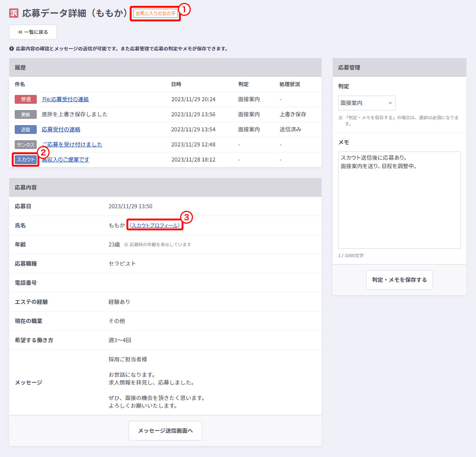Open the ご応募を受け付けました link
This screenshot has height=457, width=476.
72,145
